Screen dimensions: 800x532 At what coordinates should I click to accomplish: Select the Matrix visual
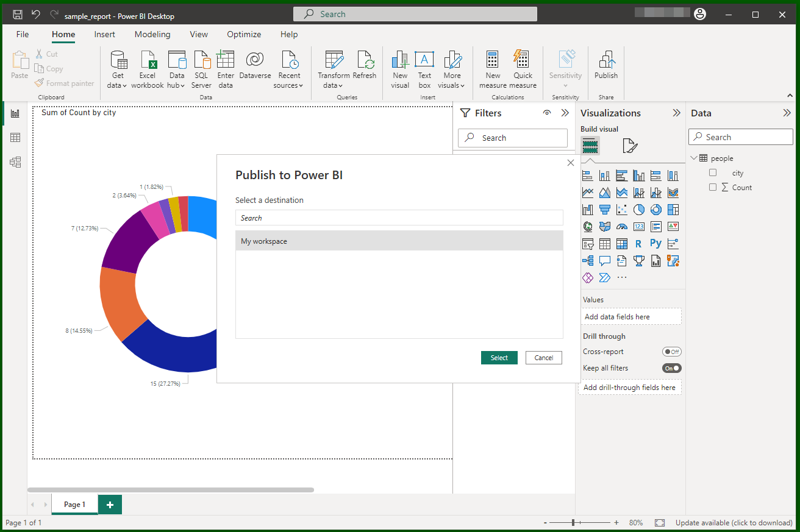point(622,244)
